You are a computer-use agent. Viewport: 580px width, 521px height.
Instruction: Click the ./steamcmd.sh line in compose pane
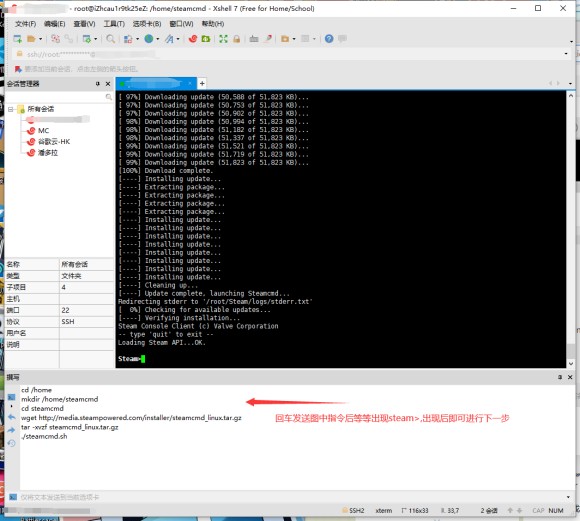click(44, 436)
